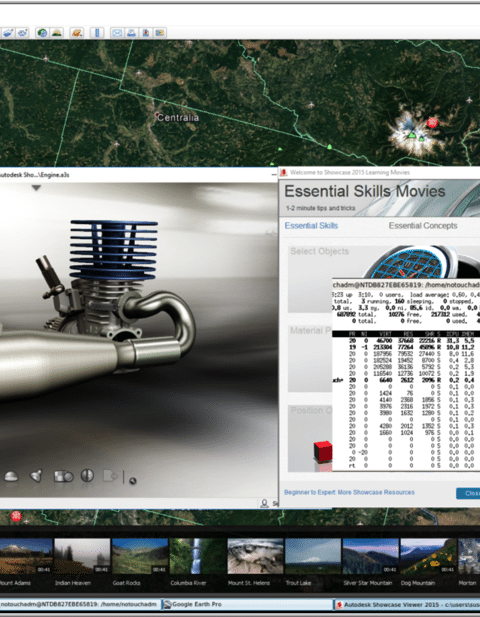The width and height of the screenshot is (480, 617).
Task: Open the environment dome icon in Showcase
Action: pos(11,477)
